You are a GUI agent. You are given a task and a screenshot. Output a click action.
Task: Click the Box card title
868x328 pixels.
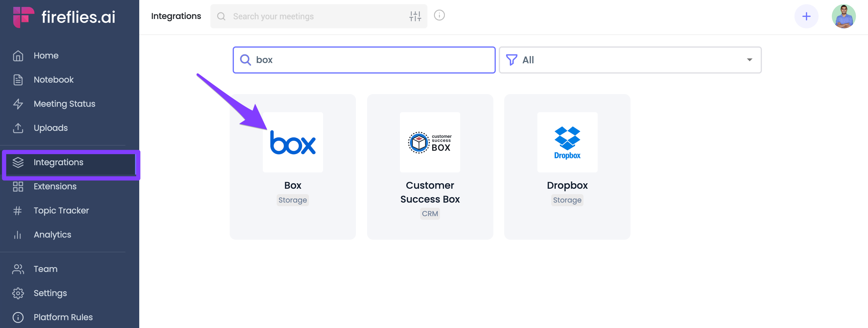coord(293,185)
